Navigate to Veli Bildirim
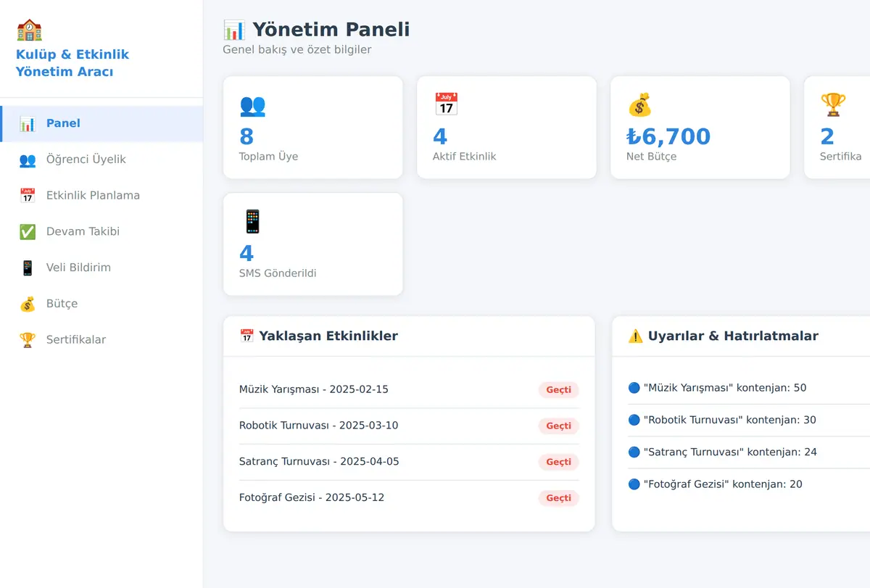The image size is (870, 588). point(101,268)
